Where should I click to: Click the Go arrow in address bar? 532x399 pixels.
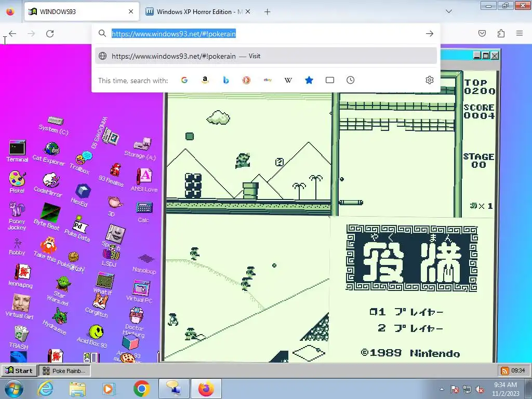(430, 34)
